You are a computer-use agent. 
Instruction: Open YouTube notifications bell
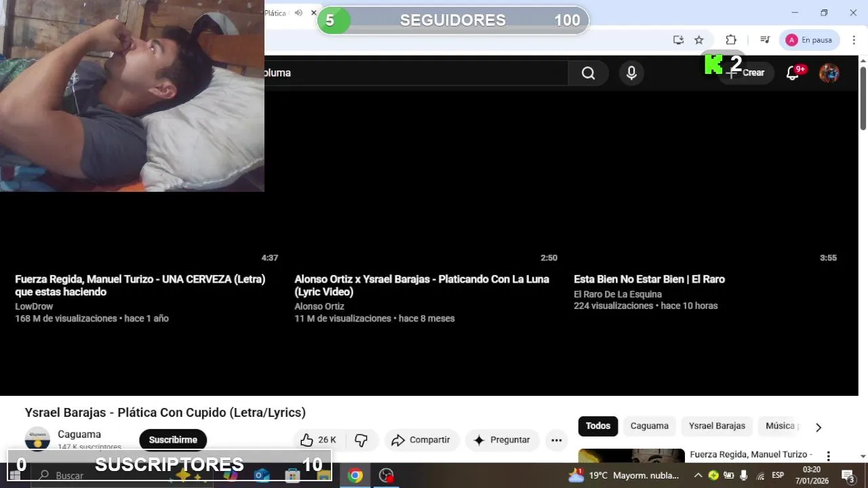[x=793, y=73]
